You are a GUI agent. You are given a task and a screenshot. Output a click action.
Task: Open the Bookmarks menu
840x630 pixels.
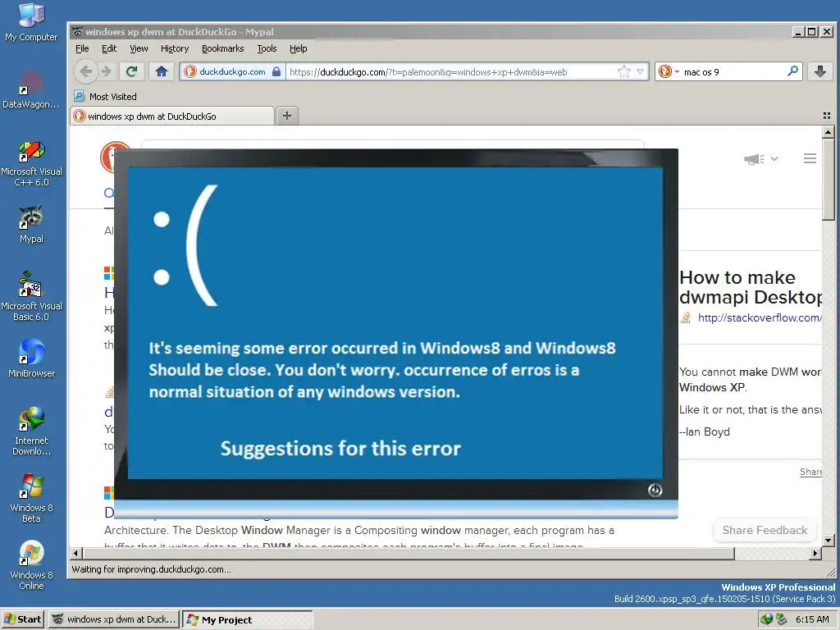click(222, 48)
